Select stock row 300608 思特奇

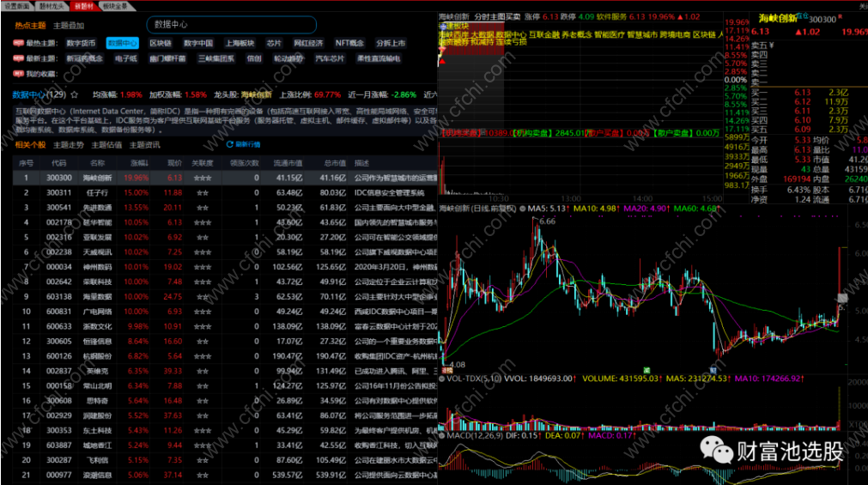(225, 401)
